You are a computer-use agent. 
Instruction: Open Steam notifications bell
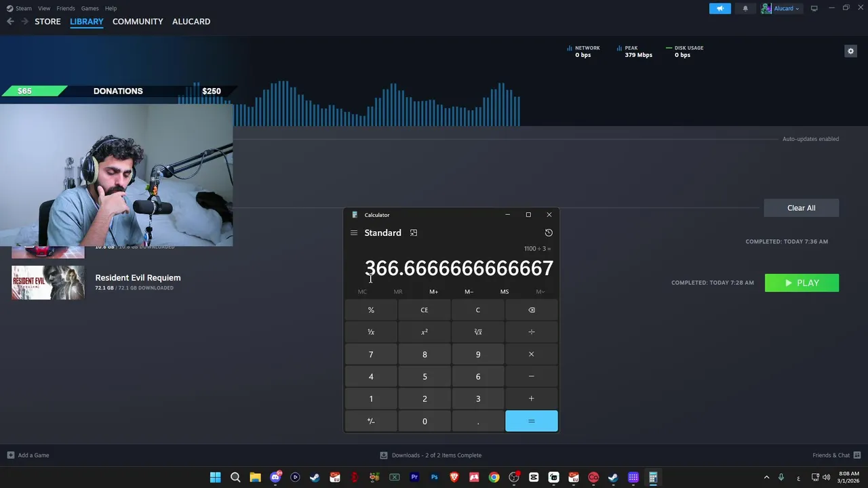745,8
